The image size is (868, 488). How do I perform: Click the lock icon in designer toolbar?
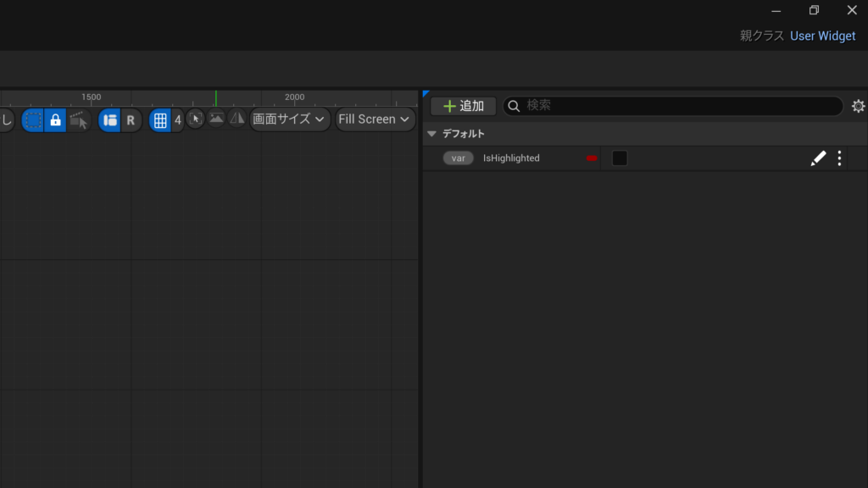point(55,120)
